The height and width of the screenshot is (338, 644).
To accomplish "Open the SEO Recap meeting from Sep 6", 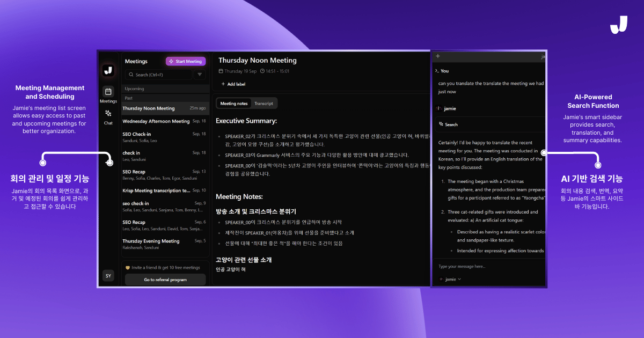I will click(x=165, y=225).
